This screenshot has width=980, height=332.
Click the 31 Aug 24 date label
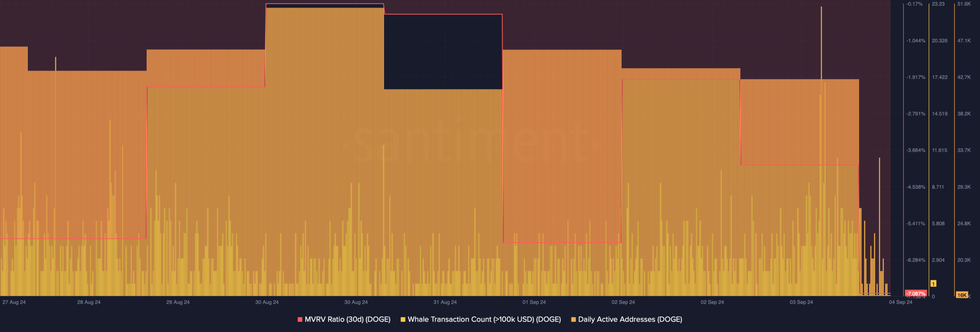(445, 302)
